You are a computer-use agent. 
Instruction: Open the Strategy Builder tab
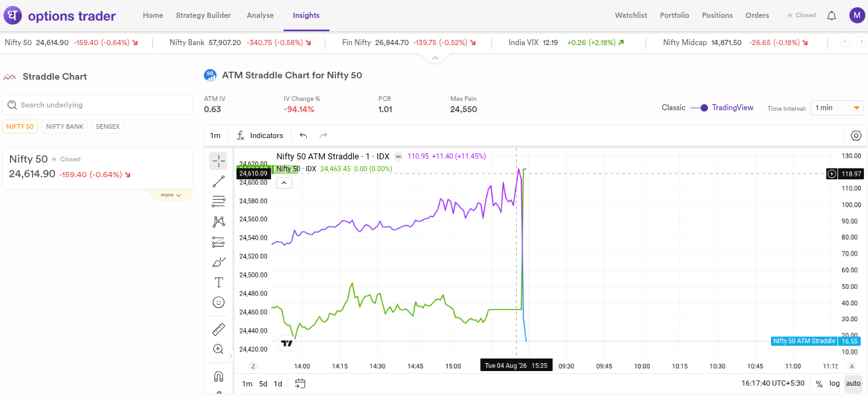[x=203, y=15]
